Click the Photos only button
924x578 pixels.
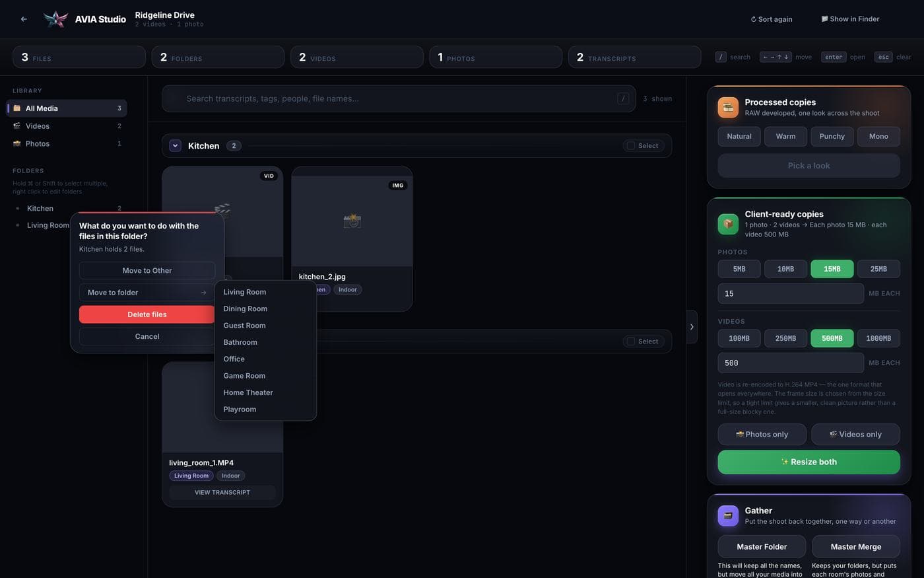click(762, 434)
